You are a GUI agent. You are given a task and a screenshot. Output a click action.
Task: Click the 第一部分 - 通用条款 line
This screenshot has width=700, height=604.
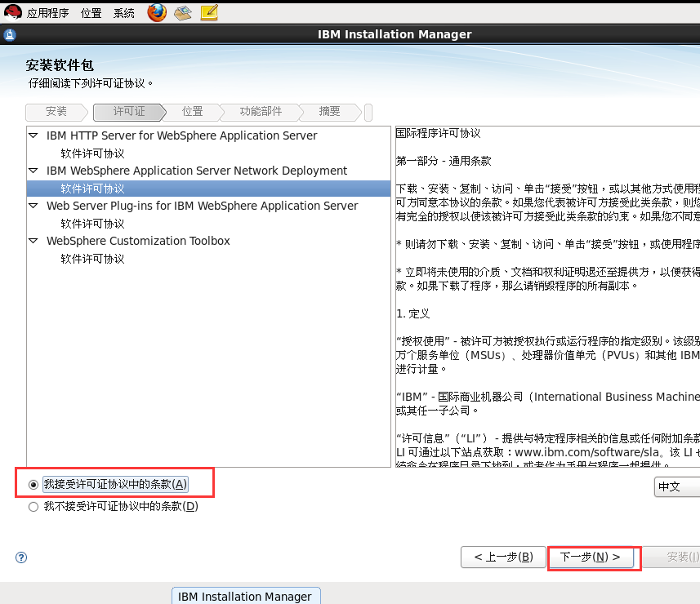tap(444, 161)
